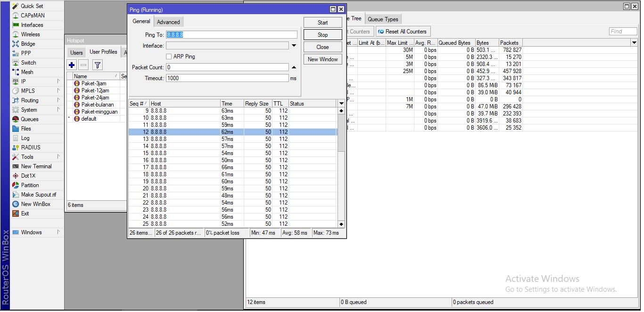Screen dimensions: 644x312
Task: Open Log menu icon
Action: click(16, 138)
